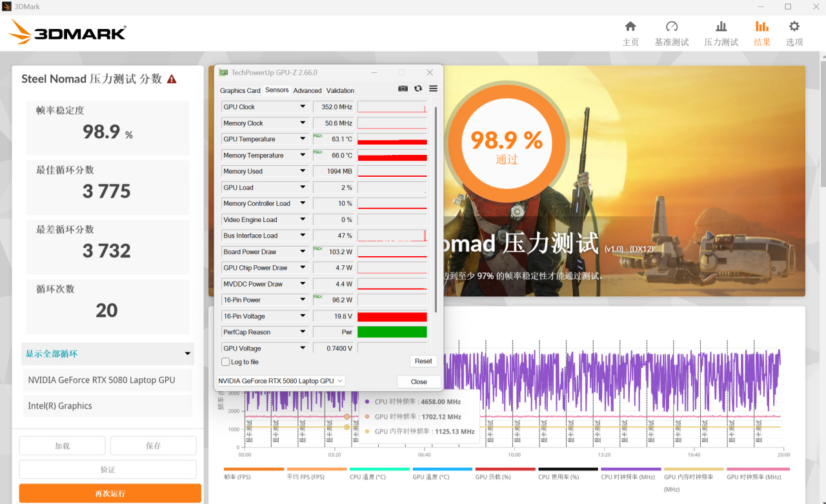The width and height of the screenshot is (826, 504).
Task: Open the GPU Load sensor dropdown
Action: pyautogui.click(x=303, y=188)
